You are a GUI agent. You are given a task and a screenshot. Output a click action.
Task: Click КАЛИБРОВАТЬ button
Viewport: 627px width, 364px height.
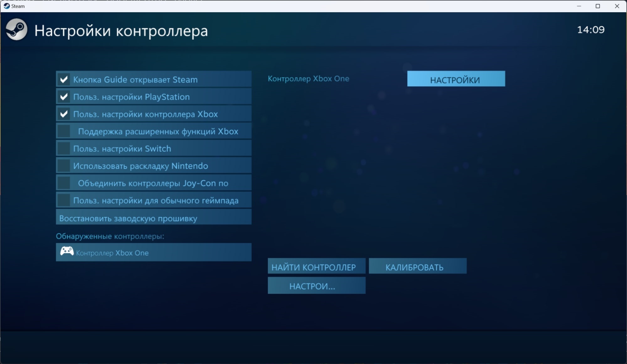pyautogui.click(x=415, y=267)
